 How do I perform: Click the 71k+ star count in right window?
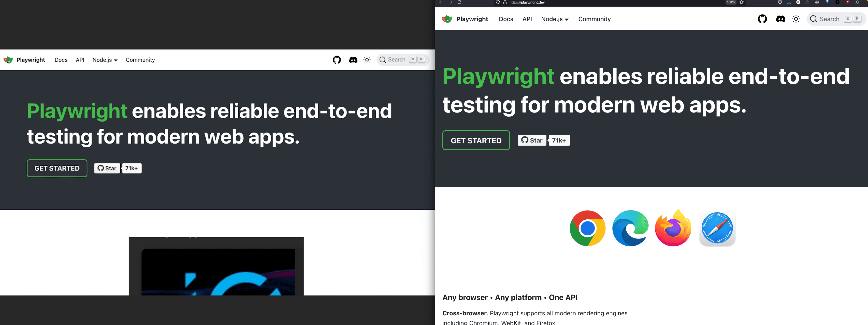coord(559,140)
